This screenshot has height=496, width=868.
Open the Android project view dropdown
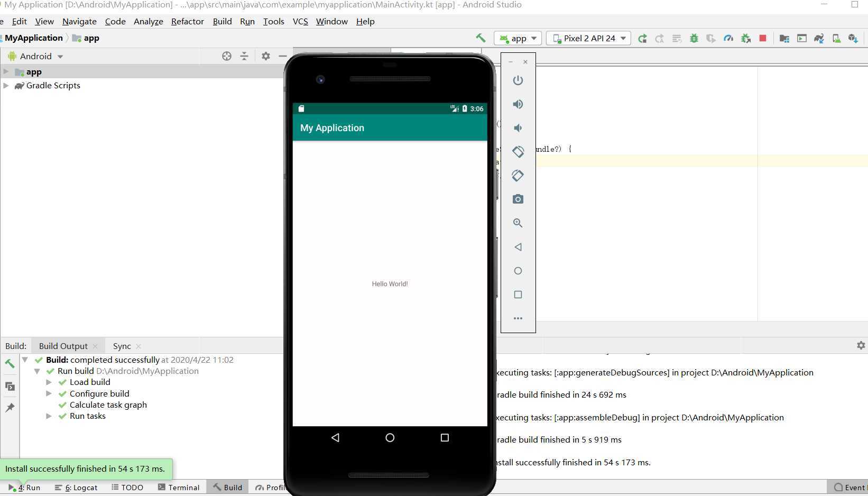pos(35,56)
